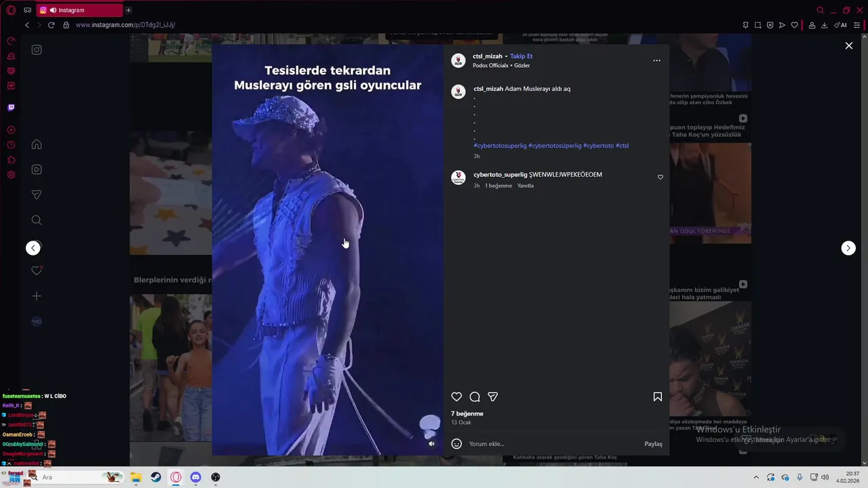
Task: Open Instagram search magnifier
Action: 37,220
